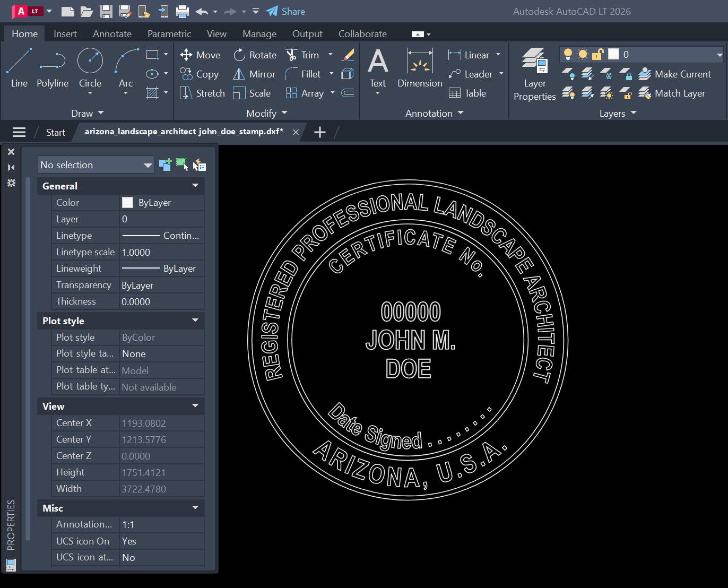Viewport: 728px width, 588px height.
Task: Click the Mirror tool
Action: click(254, 74)
